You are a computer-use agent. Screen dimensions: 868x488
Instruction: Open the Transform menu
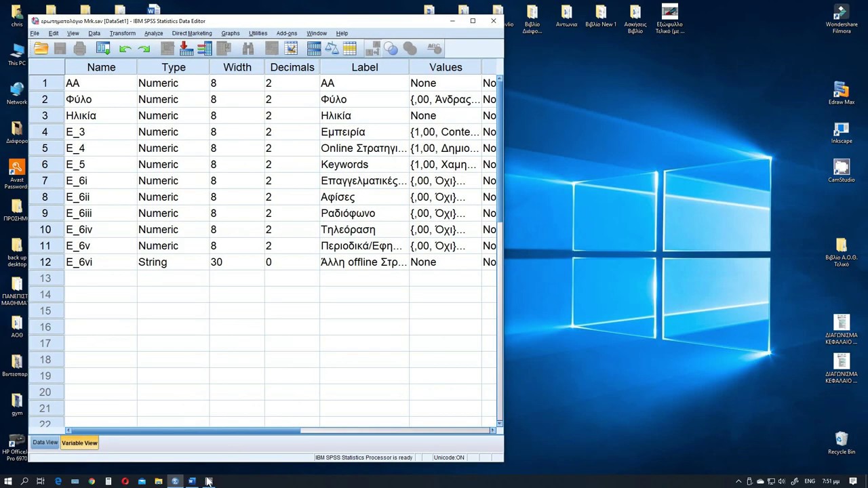pos(123,33)
